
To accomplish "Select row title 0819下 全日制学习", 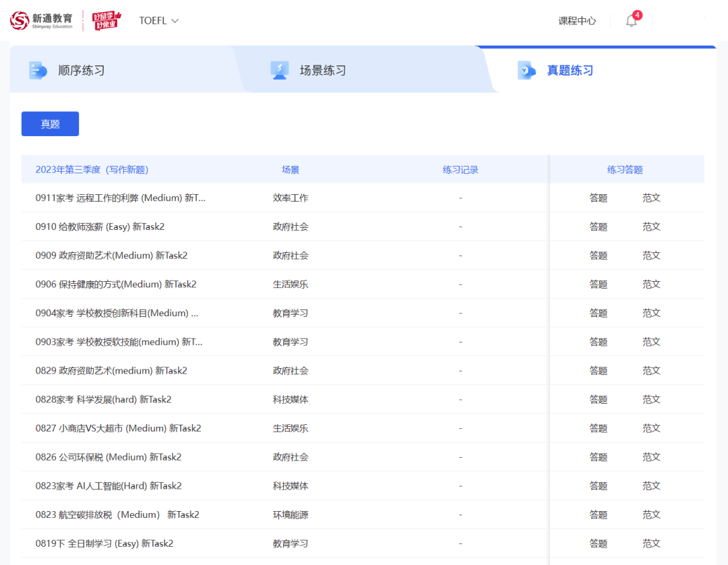I will click(x=104, y=543).
